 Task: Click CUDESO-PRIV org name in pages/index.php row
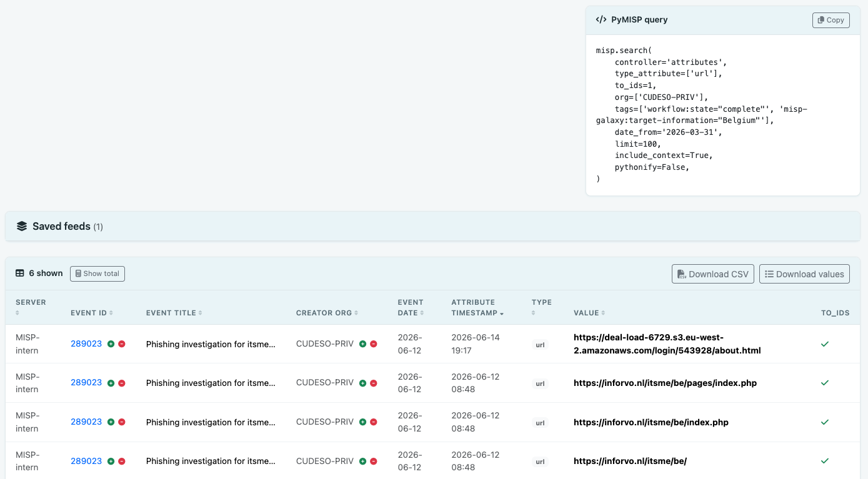pos(325,383)
